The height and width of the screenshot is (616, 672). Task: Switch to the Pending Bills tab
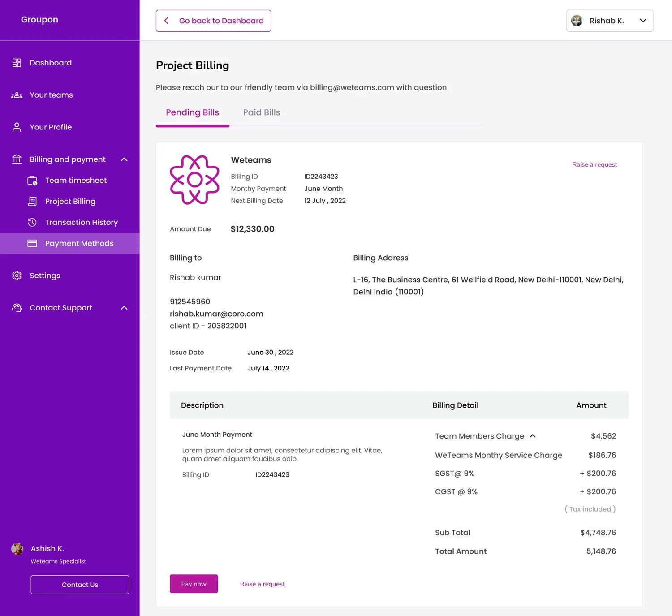tap(193, 112)
